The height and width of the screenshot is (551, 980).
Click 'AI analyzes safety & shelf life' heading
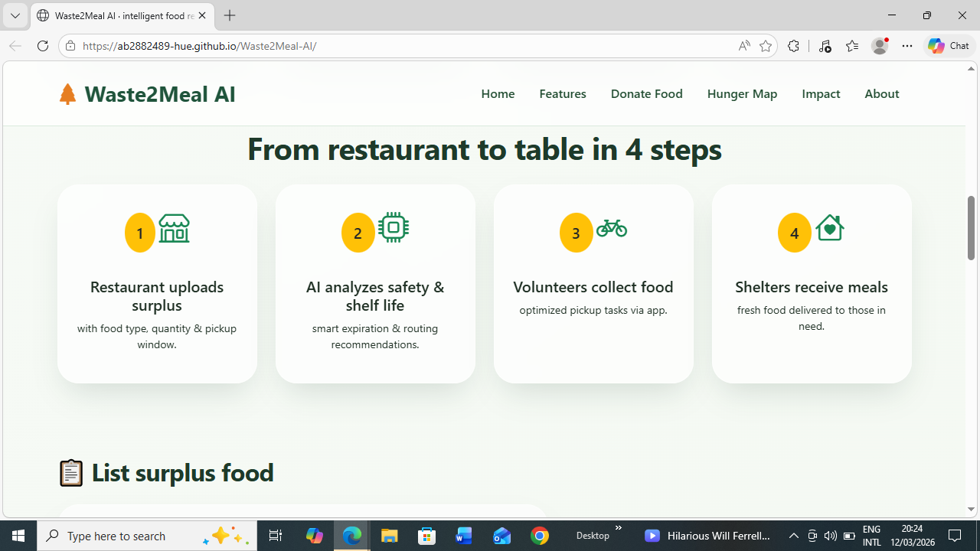[x=375, y=296]
